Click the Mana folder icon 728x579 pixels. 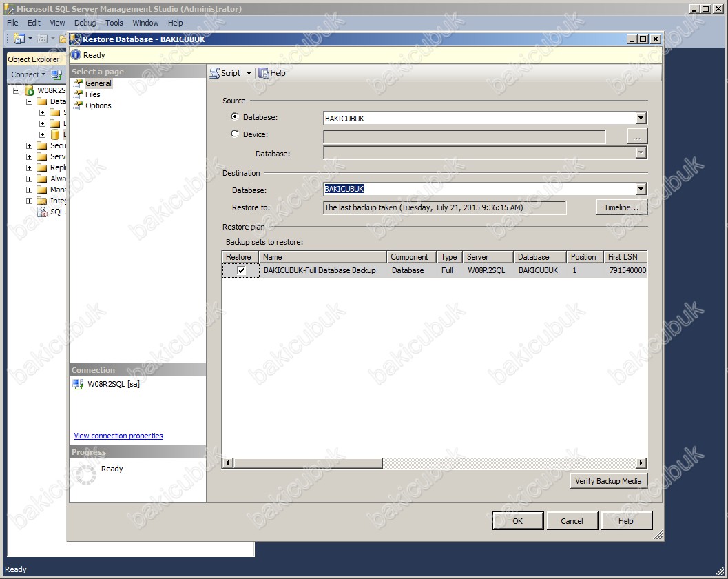[42, 190]
